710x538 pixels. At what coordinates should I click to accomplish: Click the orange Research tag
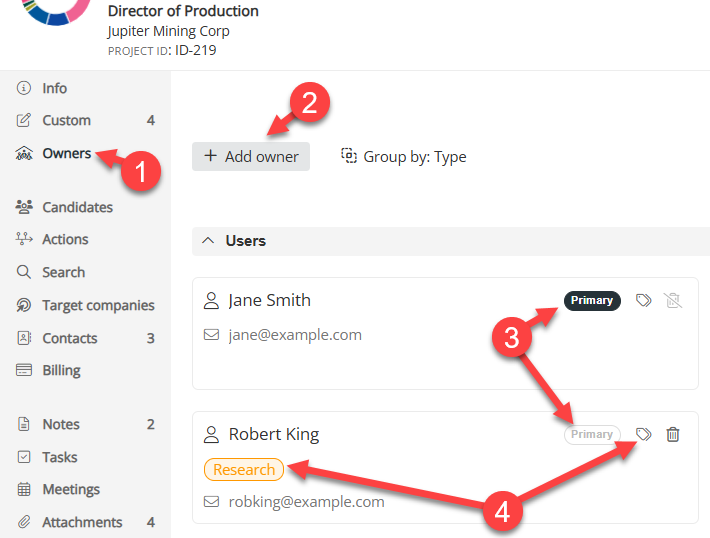(x=244, y=469)
